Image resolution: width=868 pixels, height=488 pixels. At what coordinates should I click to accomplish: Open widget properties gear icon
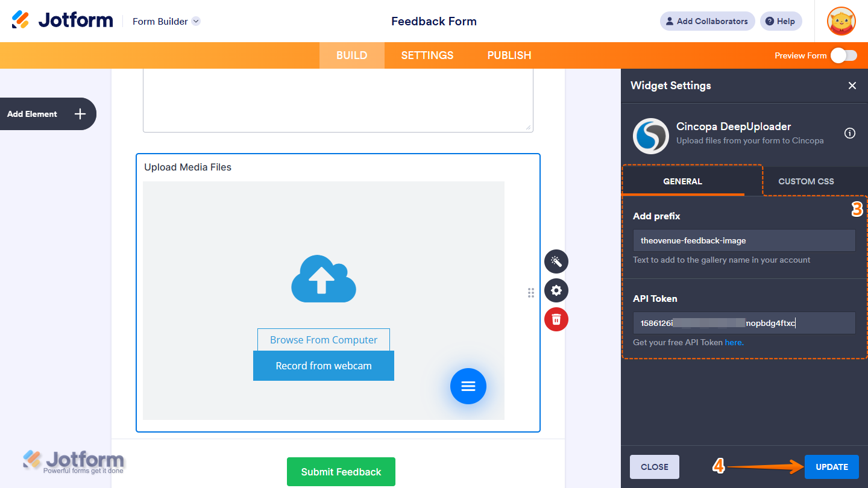point(556,290)
